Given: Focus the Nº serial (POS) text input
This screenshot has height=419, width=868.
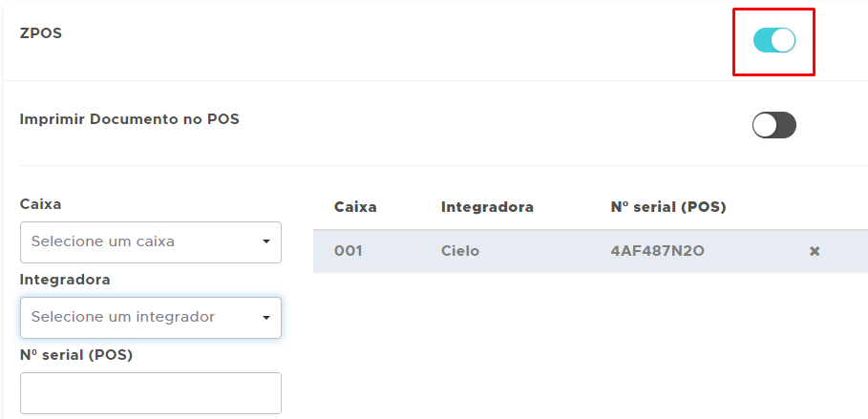Looking at the screenshot, I should click(150, 392).
